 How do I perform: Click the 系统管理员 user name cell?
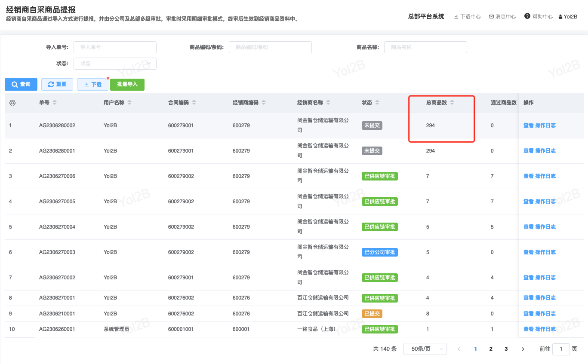(117, 329)
